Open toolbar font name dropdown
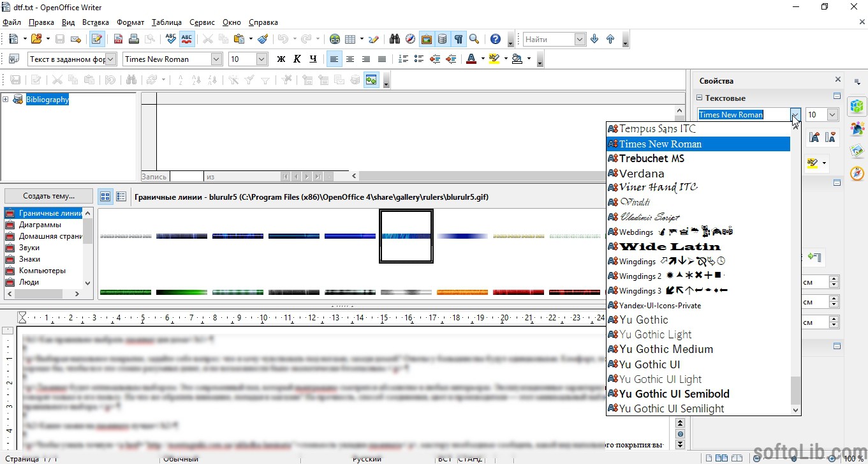This screenshot has width=868, height=464. [x=216, y=59]
